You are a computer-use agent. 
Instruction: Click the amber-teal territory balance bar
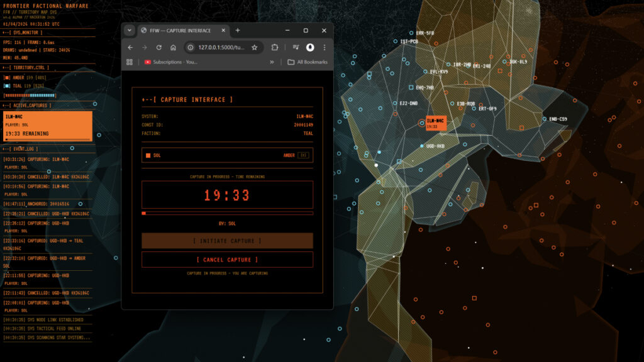[x=30, y=96]
